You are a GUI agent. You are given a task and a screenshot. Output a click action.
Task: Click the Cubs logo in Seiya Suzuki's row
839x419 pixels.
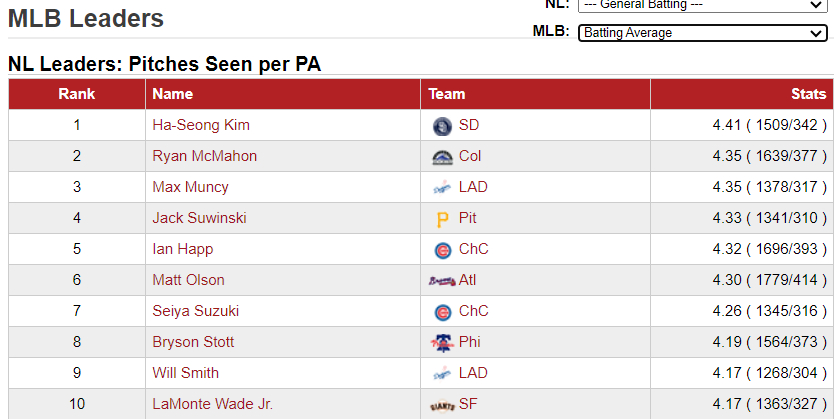pos(443,313)
